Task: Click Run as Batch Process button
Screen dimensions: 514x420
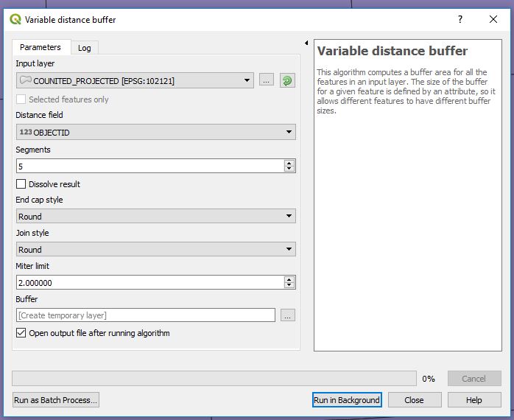Action: tap(56, 400)
